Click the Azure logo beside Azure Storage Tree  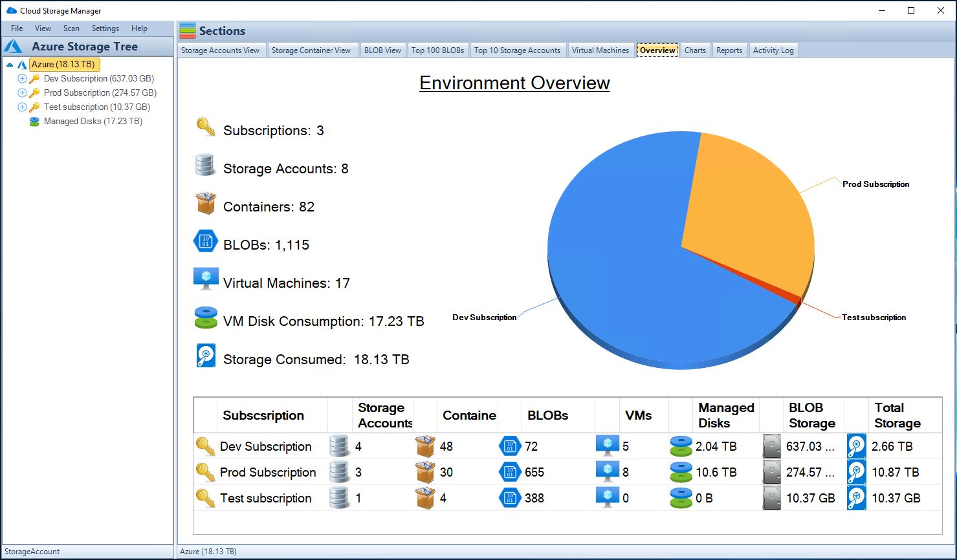pyautogui.click(x=14, y=47)
